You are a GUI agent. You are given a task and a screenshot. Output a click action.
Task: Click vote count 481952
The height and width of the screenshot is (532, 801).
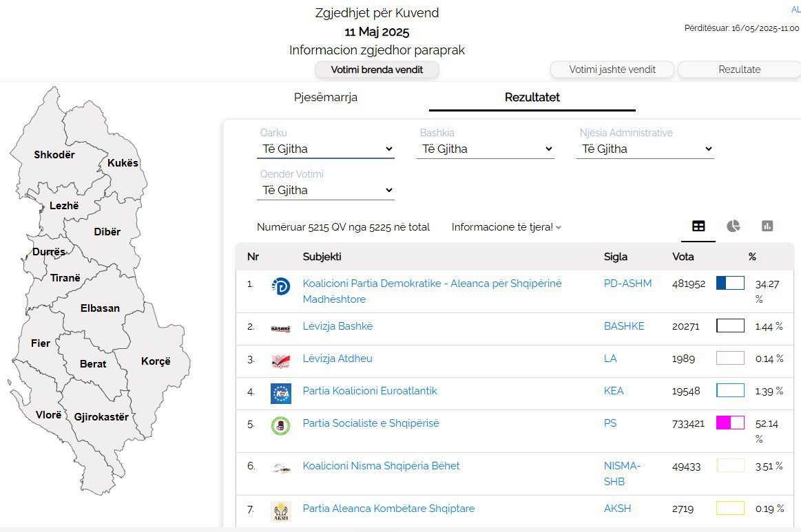[689, 284]
